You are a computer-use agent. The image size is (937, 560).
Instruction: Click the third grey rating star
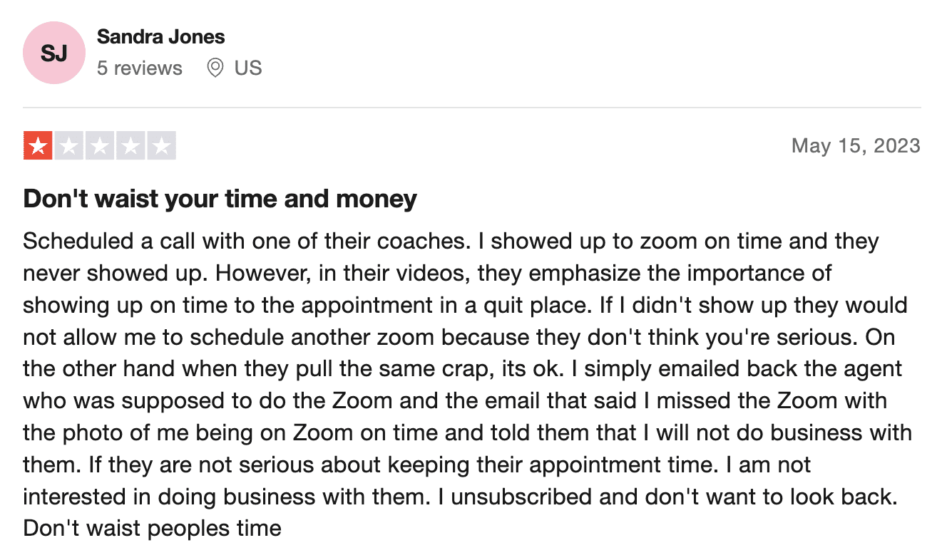coord(100,146)
